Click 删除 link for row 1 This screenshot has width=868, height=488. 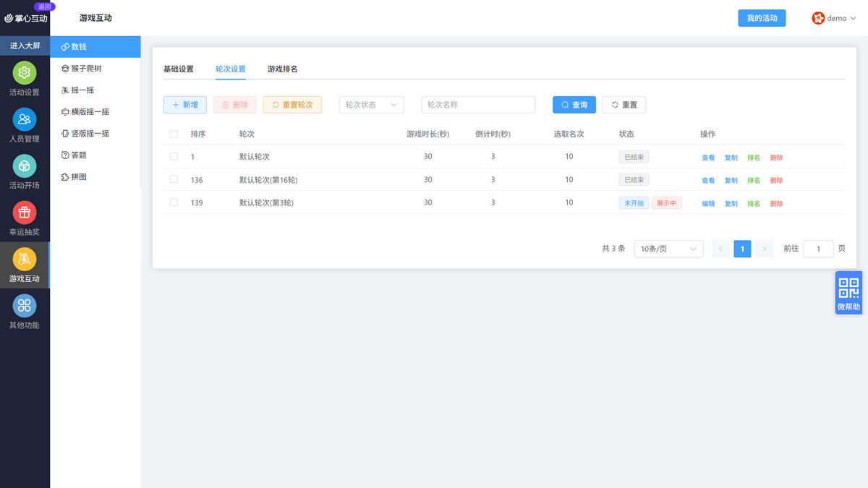(x=777, y=158)
